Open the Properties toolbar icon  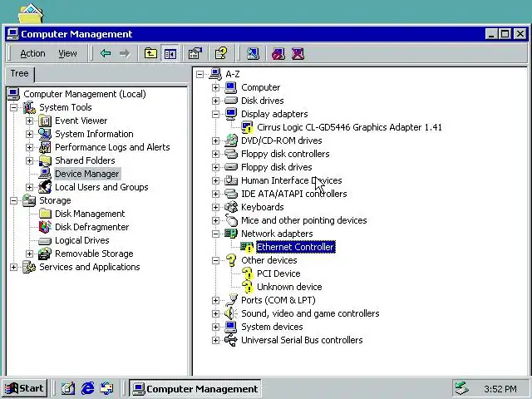pos(195,53)
